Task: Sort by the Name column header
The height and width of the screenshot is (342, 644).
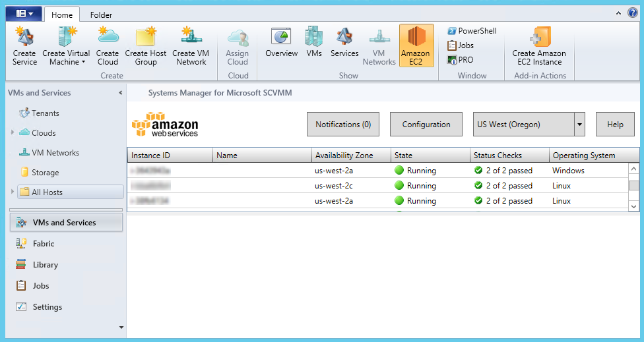Action: tap(262, 156)
